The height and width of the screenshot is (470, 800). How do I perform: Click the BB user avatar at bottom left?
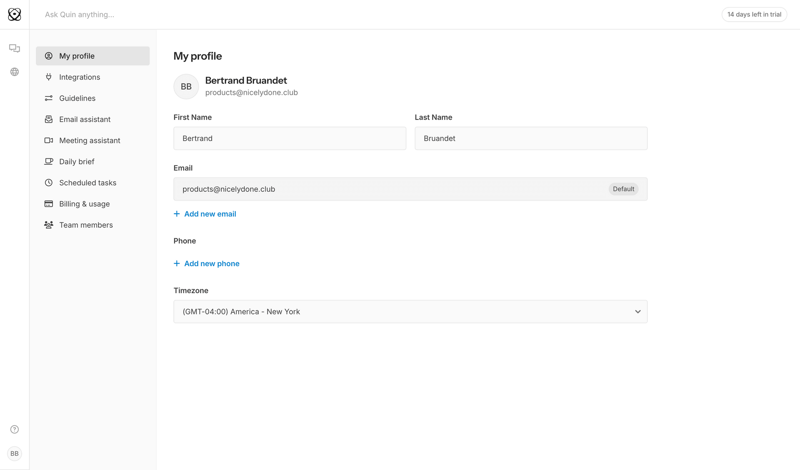14,453
